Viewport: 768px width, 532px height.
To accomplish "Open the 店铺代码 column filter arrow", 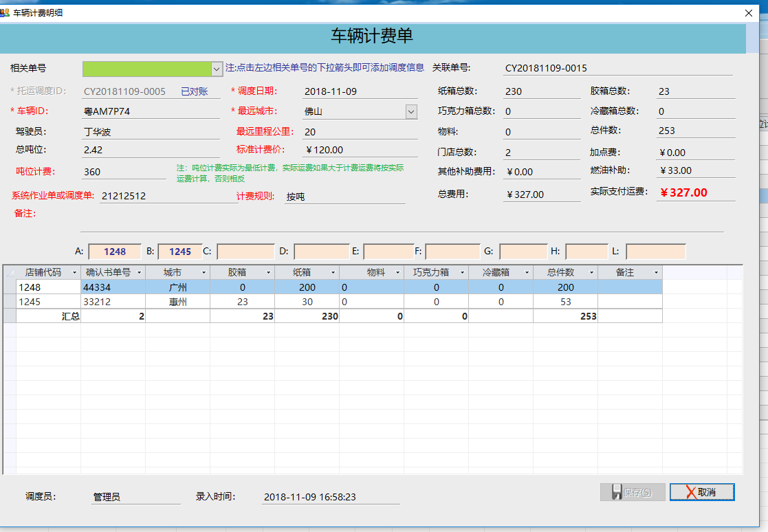I will (x=74, y=273).
